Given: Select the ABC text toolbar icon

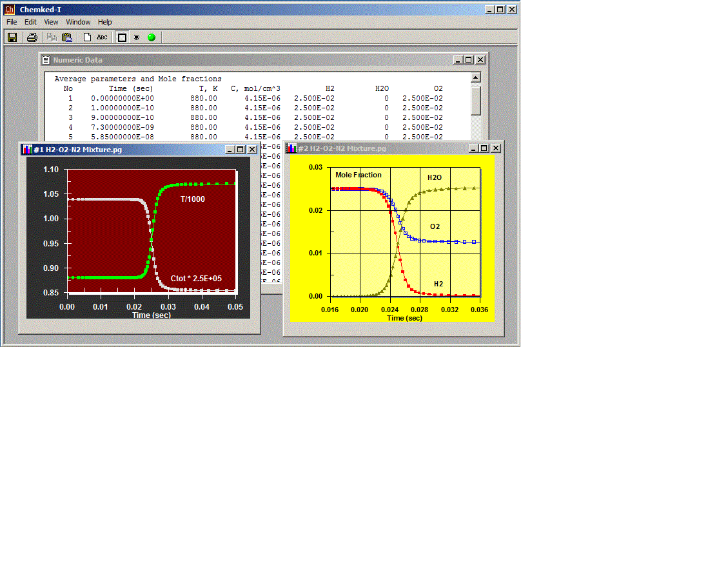Looking at the screenshot, I should 102,37.
